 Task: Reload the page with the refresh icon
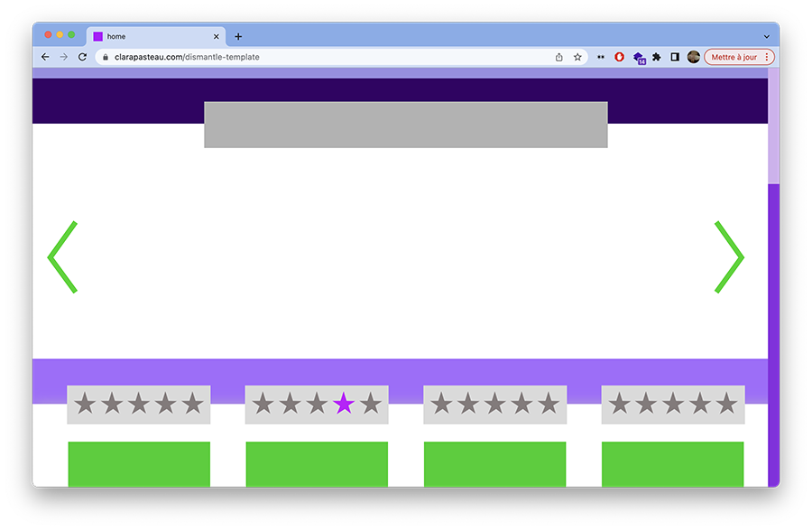82,57
